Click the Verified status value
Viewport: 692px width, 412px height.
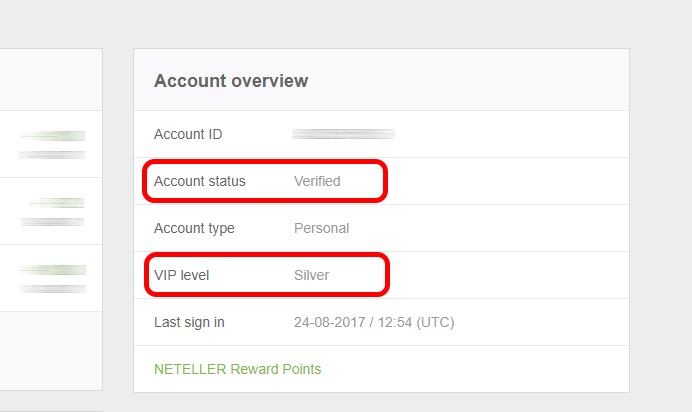pos(317,181)
